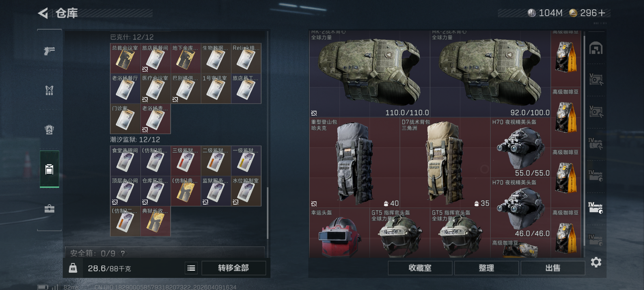Tap the 出售 sell button

(x=553, y=268)
